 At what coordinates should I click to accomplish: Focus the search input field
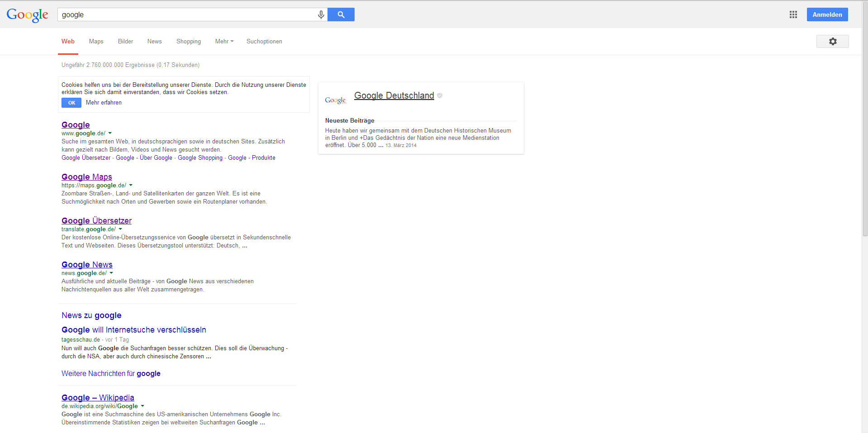pyautogui.click(x=188, y=14)
